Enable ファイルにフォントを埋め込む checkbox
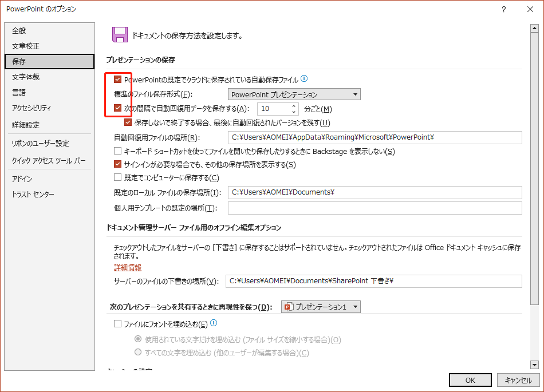The image size is (544, 392). coord(117,324)
